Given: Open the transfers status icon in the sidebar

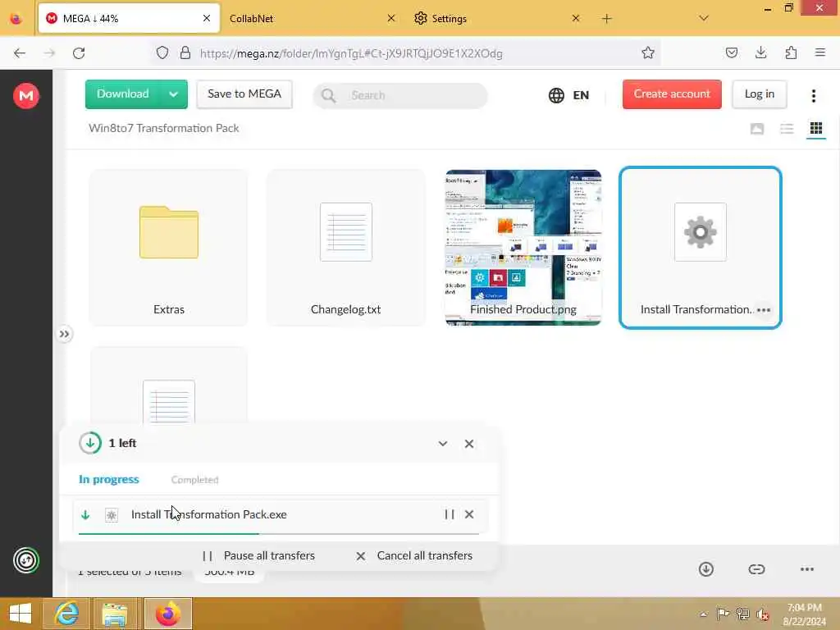Looking at the screenshot, I should click(25, 560).
